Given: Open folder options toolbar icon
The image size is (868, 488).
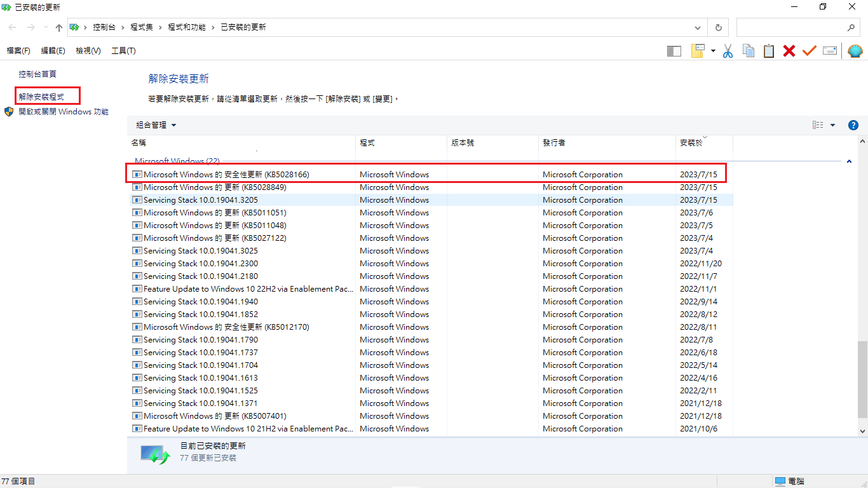Looking at the screenshot, I should (698, 51).
